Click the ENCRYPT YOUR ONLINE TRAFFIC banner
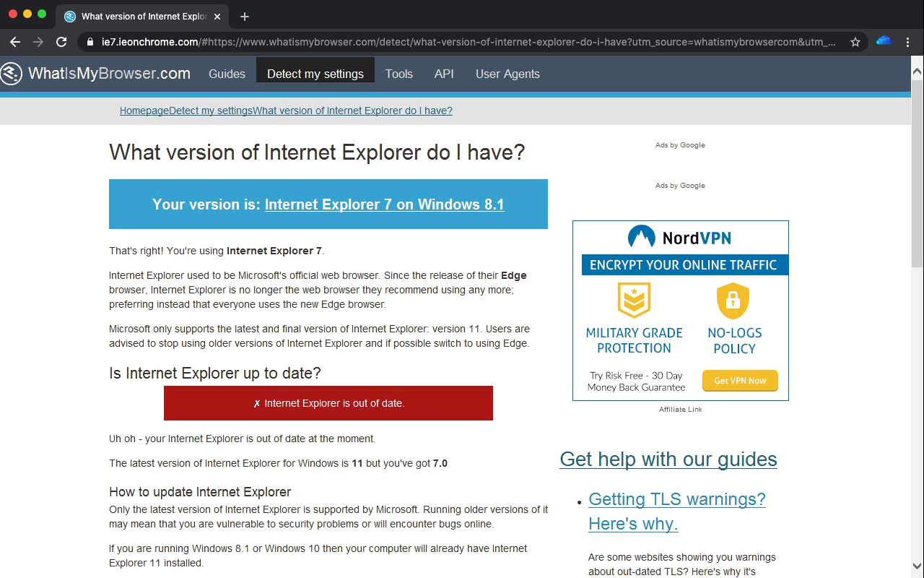This screenshot has width=924, height=578. pos(684,265)
